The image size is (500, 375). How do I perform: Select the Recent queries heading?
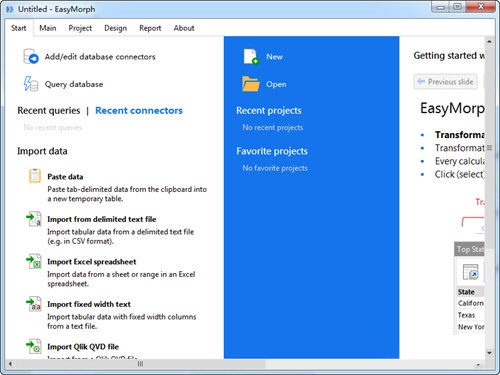(49, 110)
